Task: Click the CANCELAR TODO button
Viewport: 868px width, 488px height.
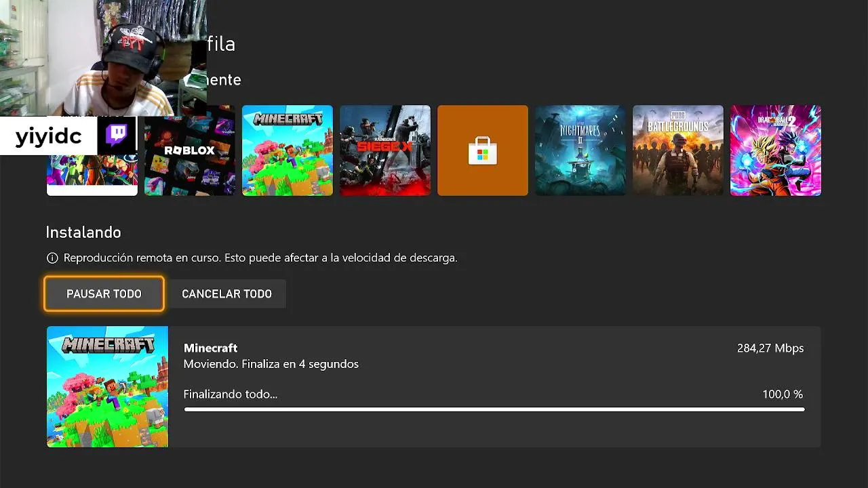Action: (227, 293)
